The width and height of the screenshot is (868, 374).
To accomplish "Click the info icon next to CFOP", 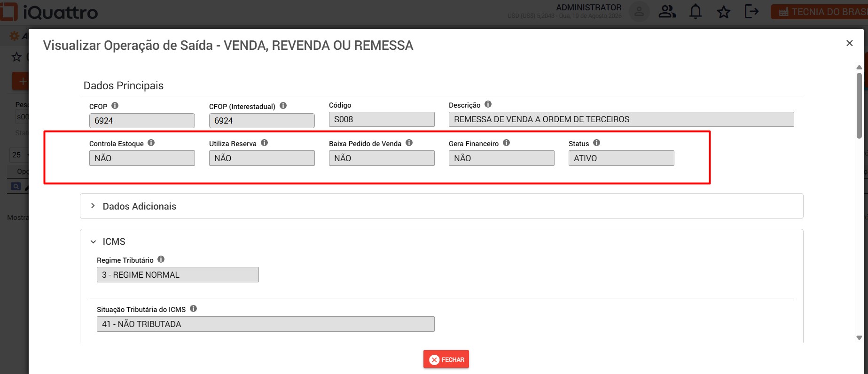I will [x=115, y=106].
